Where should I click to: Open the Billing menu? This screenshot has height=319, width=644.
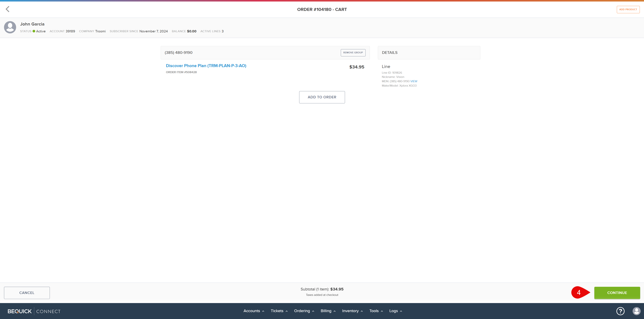(328, 311)
